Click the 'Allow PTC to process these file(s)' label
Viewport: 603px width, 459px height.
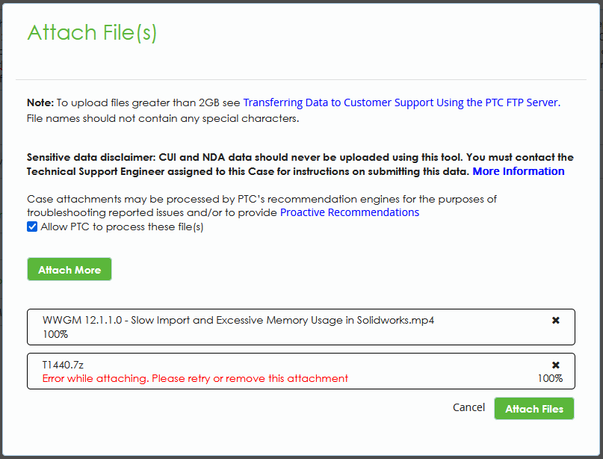tap(122, 227)
